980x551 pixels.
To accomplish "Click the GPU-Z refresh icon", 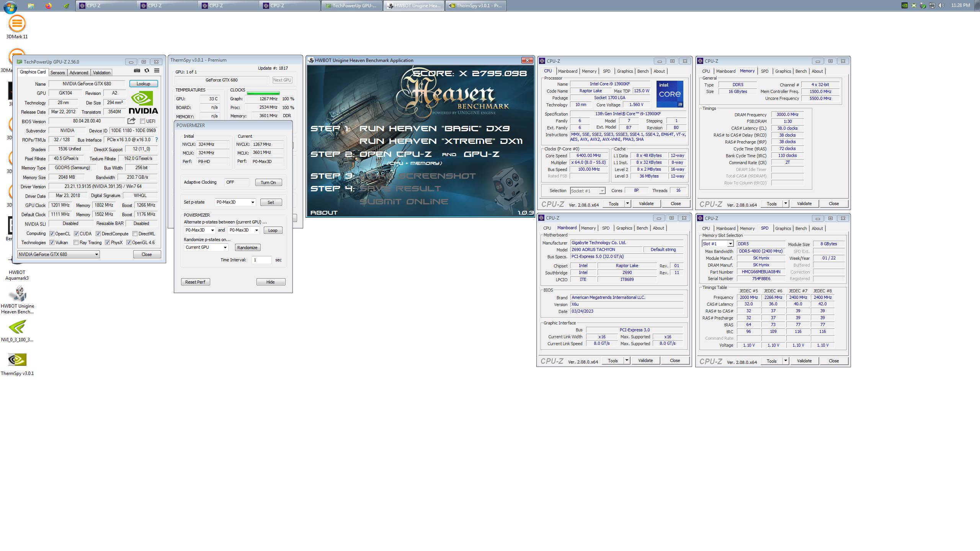I will tap(147, 70).
